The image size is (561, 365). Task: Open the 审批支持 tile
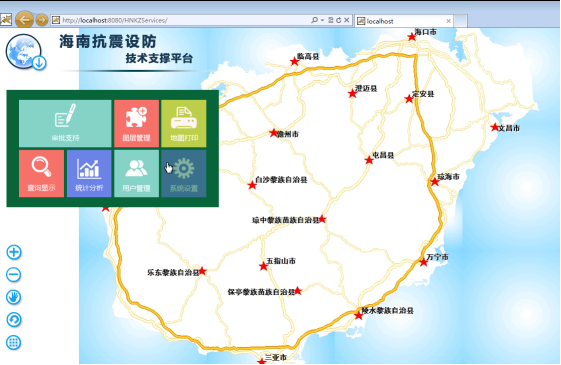[65, 123]
